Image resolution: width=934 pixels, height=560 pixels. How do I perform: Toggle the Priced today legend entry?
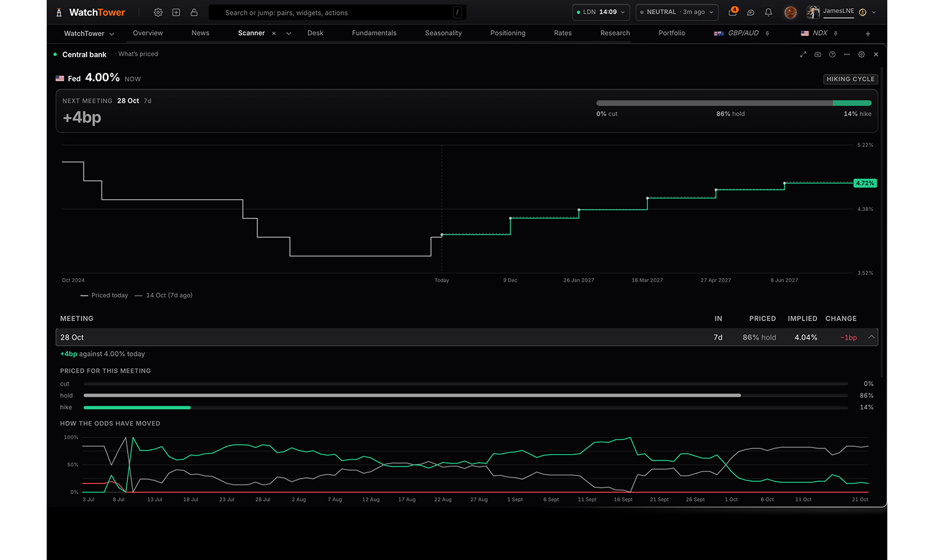point(104,296)
